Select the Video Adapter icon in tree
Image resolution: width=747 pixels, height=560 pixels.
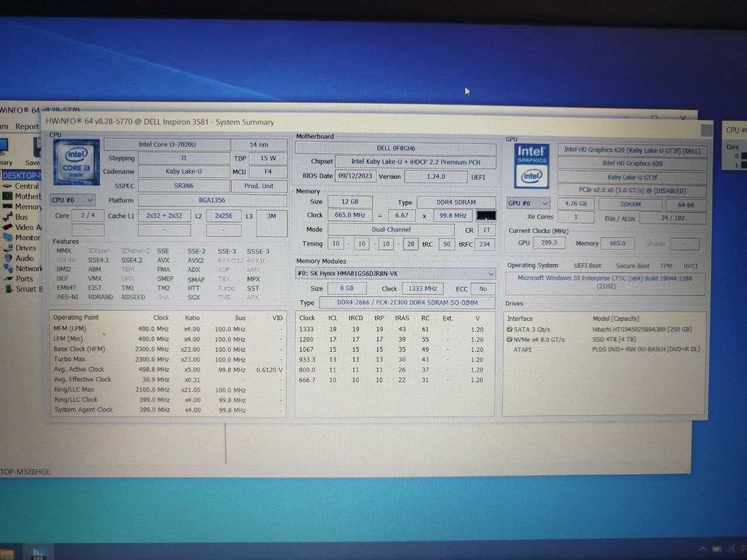[x=7, y=228]
